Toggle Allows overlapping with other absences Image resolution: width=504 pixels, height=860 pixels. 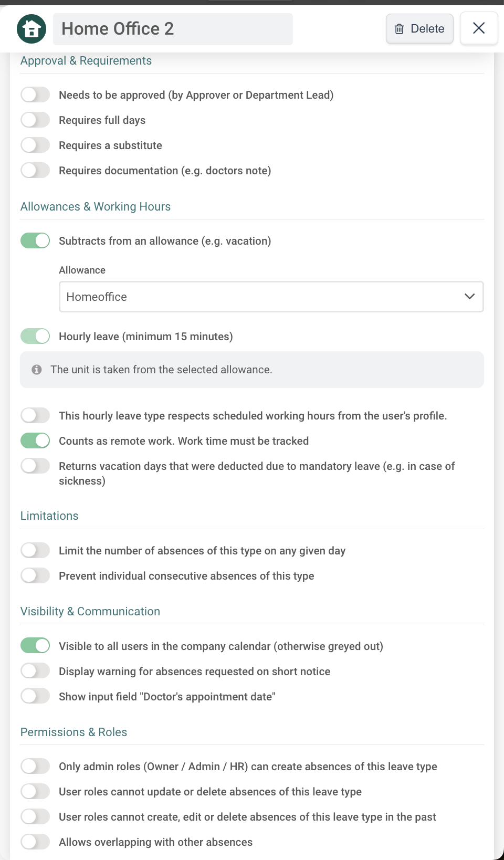click(35, 842)
